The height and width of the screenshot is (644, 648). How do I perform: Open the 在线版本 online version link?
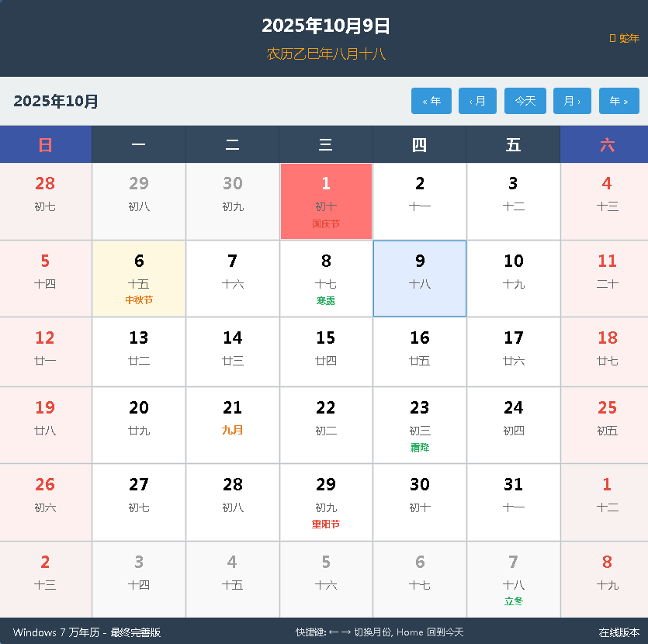[619, 632]
